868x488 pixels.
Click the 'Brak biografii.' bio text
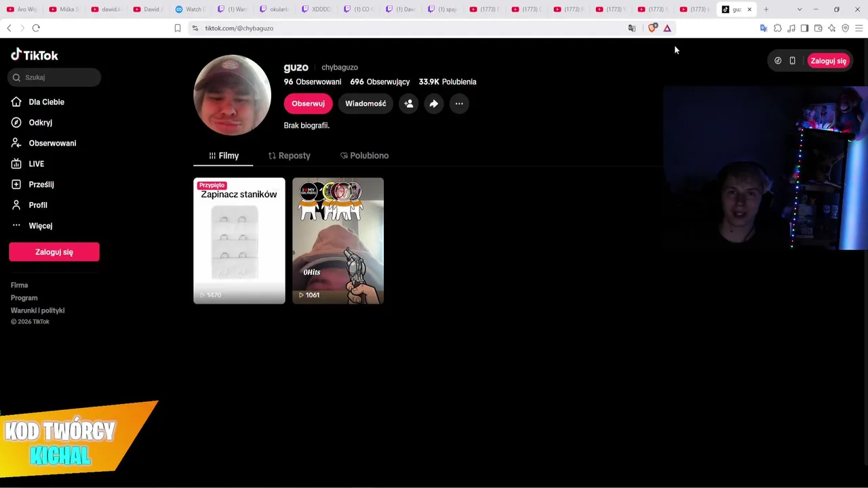307,125
